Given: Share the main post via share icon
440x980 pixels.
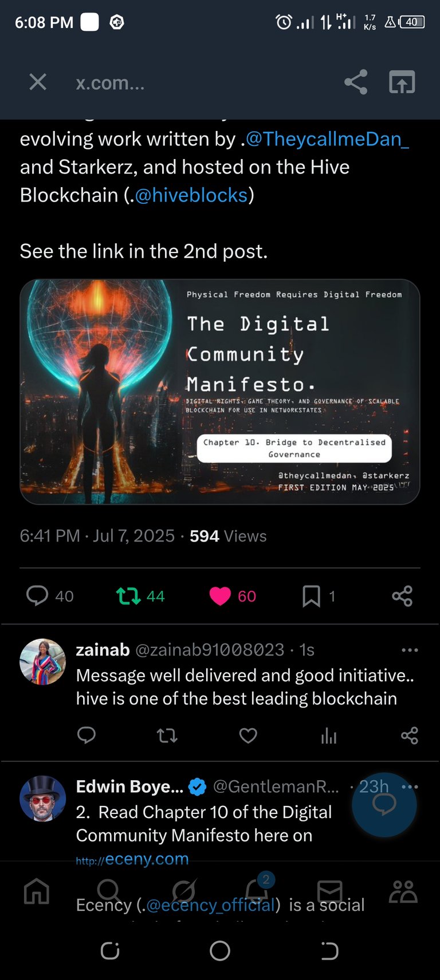Looking at the screenshot, I should click(x=402, y=596).
